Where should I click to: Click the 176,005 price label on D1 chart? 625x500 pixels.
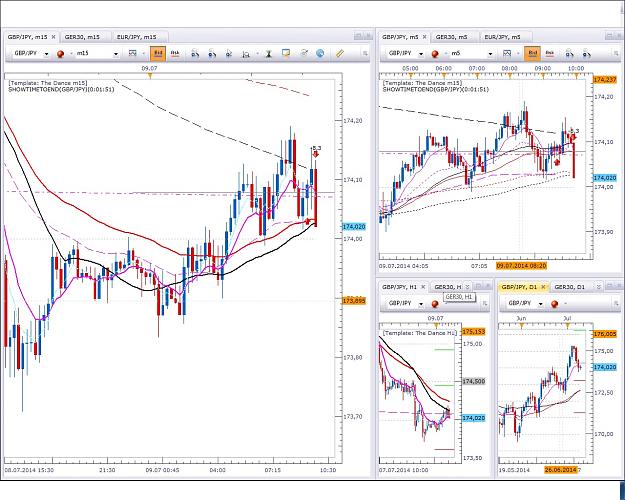click(605, 334)
